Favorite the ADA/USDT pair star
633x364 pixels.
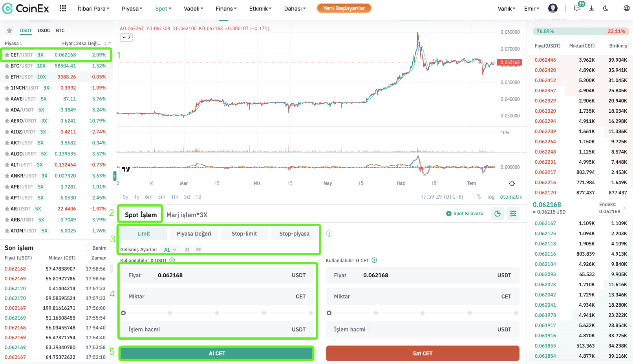(7, 110)
